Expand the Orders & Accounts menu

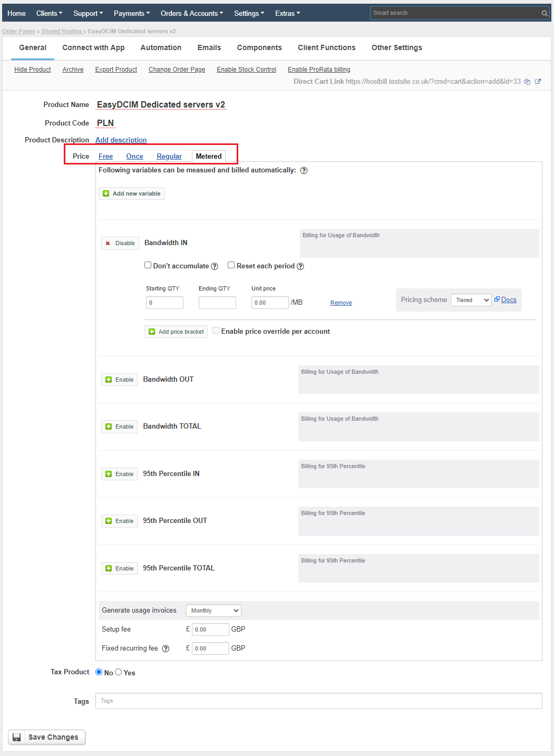tap(192, 13)
